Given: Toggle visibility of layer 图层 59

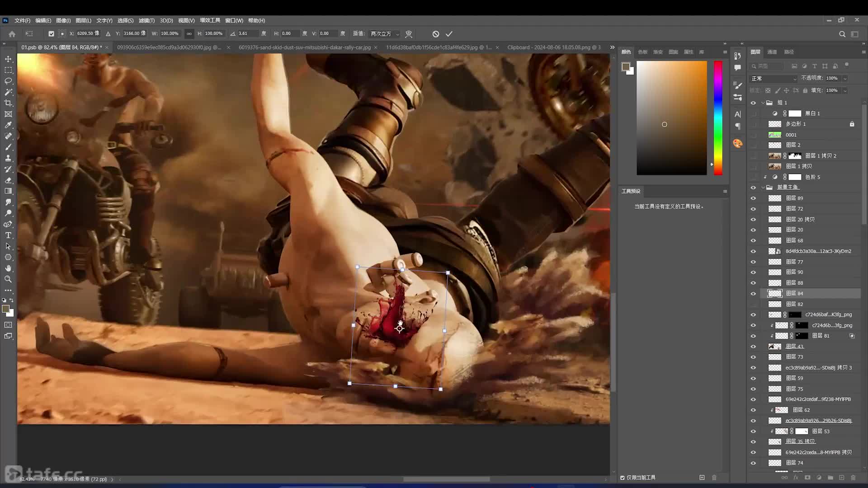Looking at the screenshot, I should (753, 378).
